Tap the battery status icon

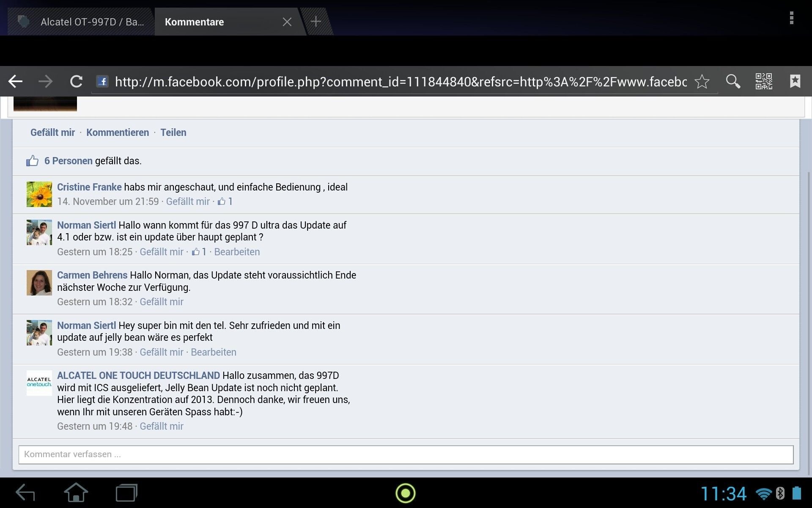pos(797,493)
